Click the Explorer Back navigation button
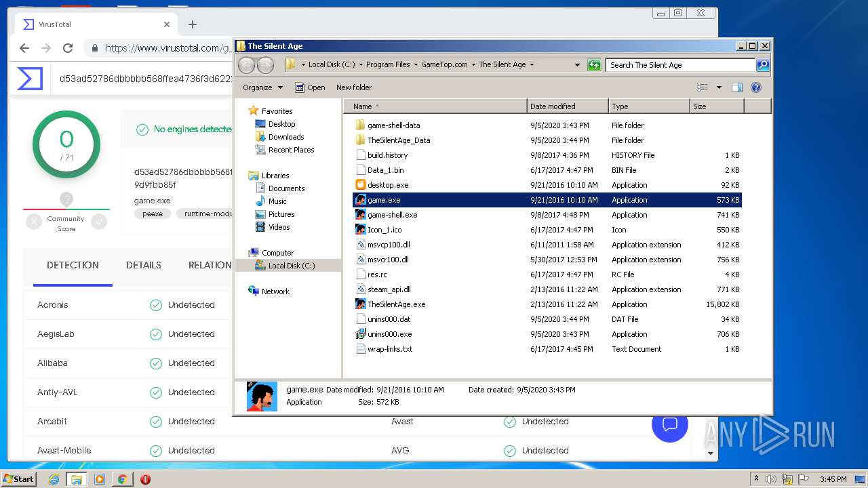Screen dimensions: 868x488 coord(246,65)
